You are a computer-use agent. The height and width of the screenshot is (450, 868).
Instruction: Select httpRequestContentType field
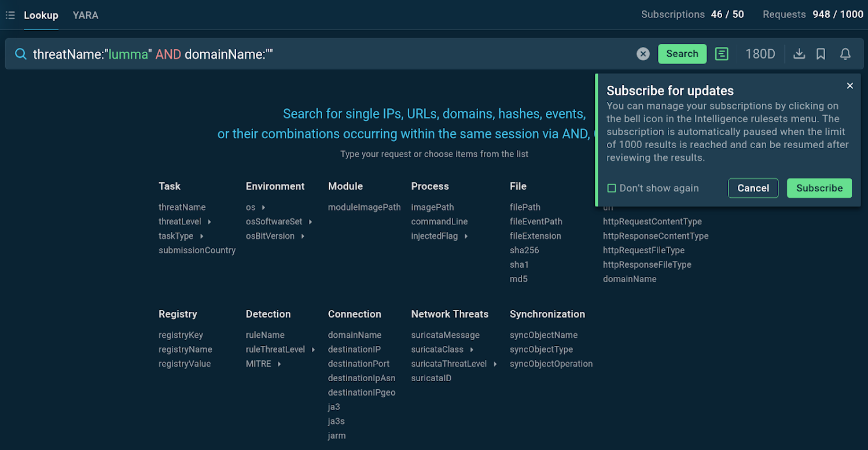point(652,222)
